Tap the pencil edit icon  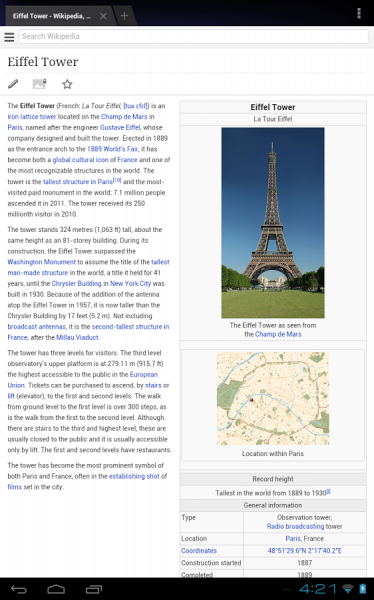13,83
